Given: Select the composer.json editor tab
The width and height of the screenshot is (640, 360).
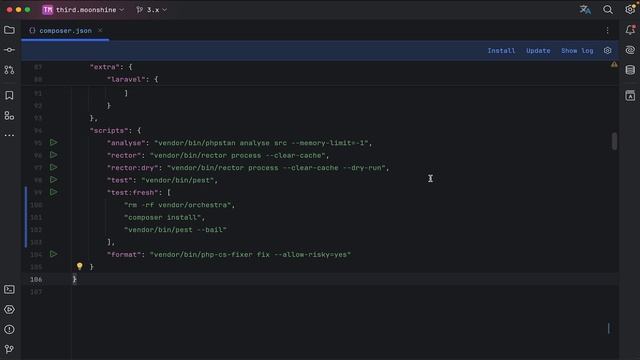Looking at the screenshot, I should [65, 31].
